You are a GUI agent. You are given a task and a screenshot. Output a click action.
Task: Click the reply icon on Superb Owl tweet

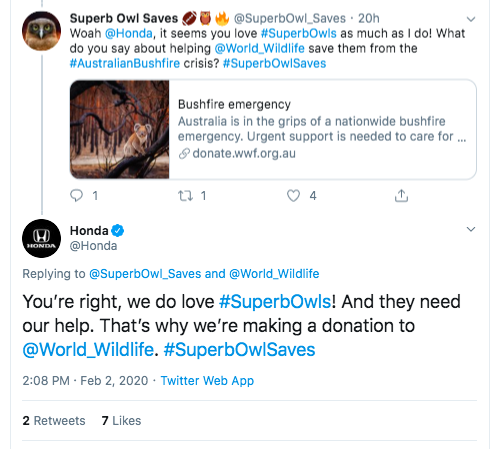[76, 196]
